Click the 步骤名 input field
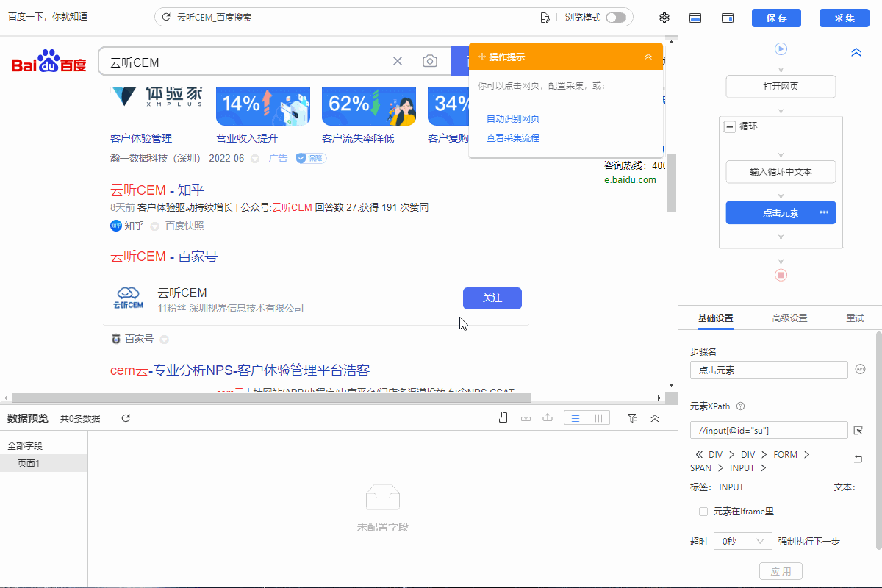Image resolution: width=882 pixels, height=588 pixels. 770,370
